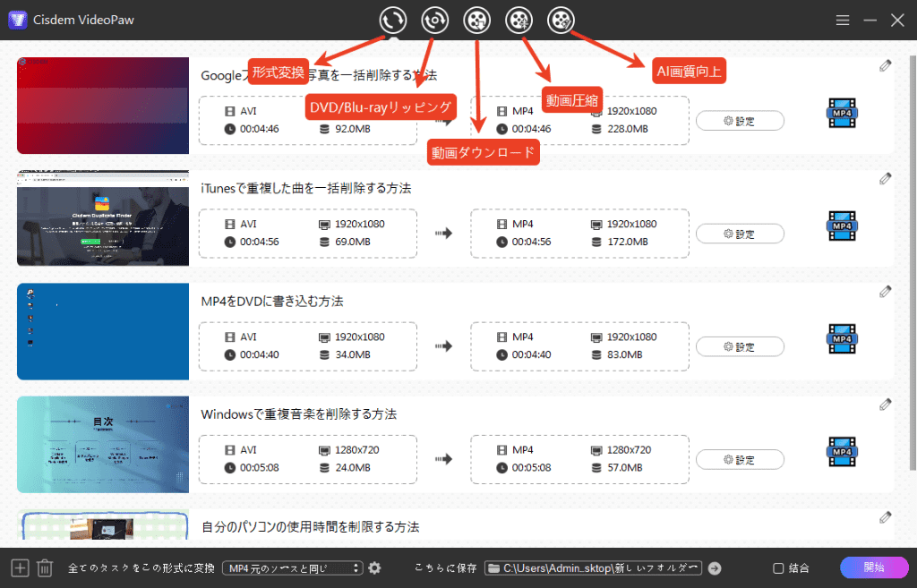917x588 pixels.
Task: Edit the Windowsで重複音楽 video pencil icon
Action: [885, 405]
